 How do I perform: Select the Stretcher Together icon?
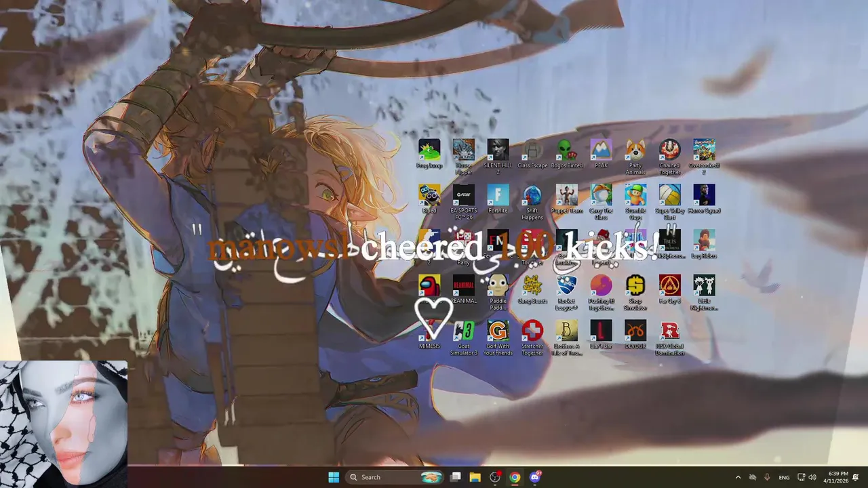tap(532, 338)
